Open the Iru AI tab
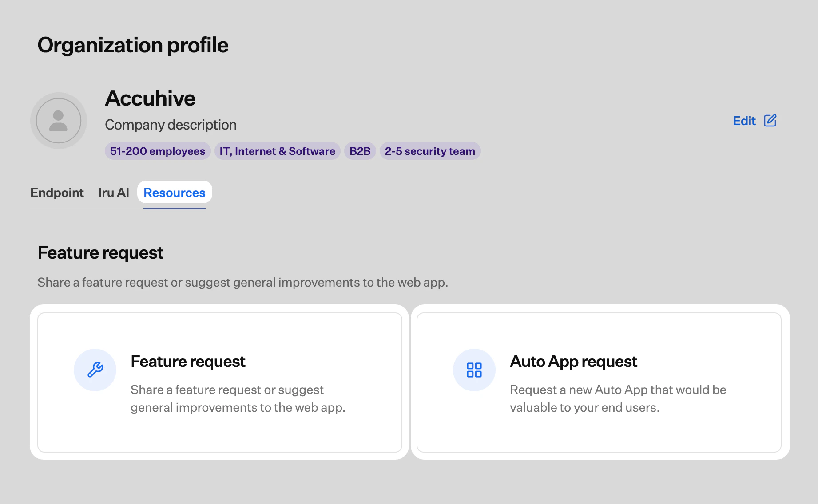The width and height of the screenshot is (818, 504). [114, 193]
